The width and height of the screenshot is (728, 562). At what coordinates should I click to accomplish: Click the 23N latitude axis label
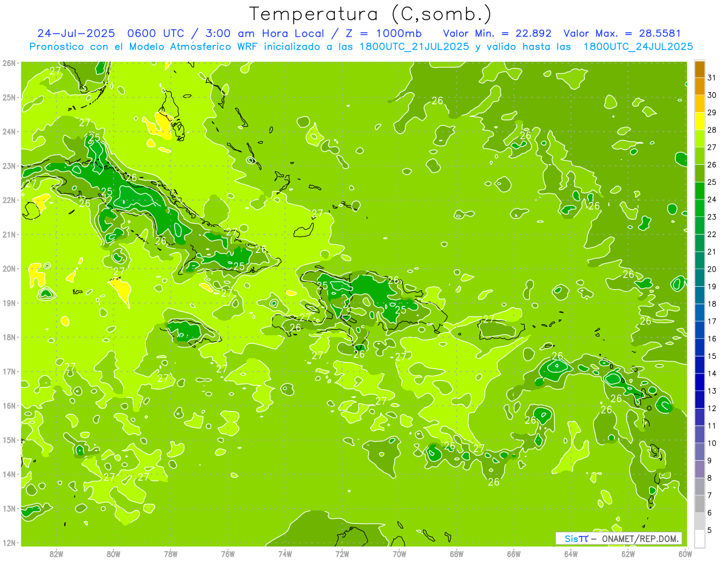(8, 166)
